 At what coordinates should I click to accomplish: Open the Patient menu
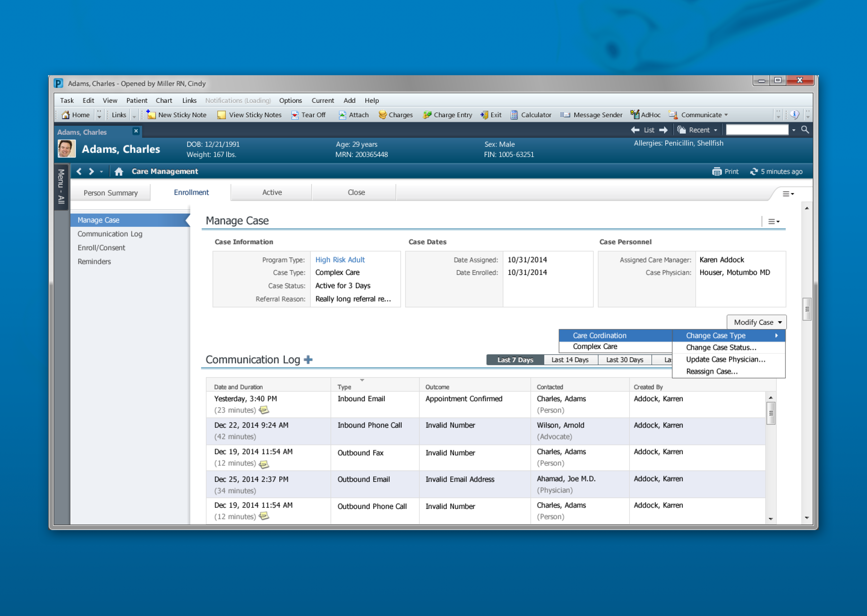click(137, 100)
